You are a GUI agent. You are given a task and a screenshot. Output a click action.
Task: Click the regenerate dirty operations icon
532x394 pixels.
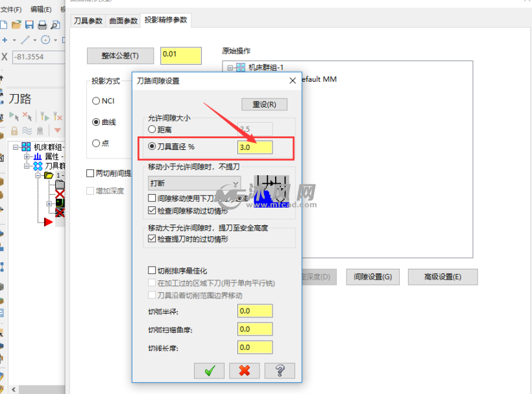(57, 117)
